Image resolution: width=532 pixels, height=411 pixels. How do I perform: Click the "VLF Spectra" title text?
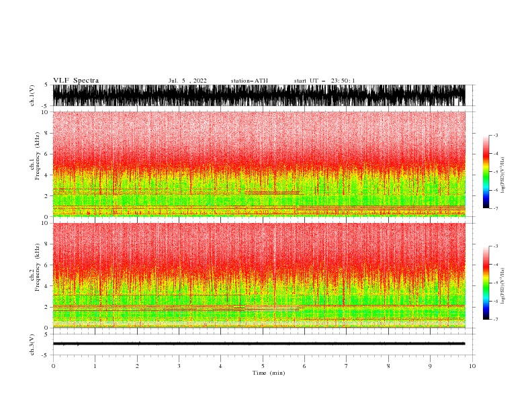point(76,81)
